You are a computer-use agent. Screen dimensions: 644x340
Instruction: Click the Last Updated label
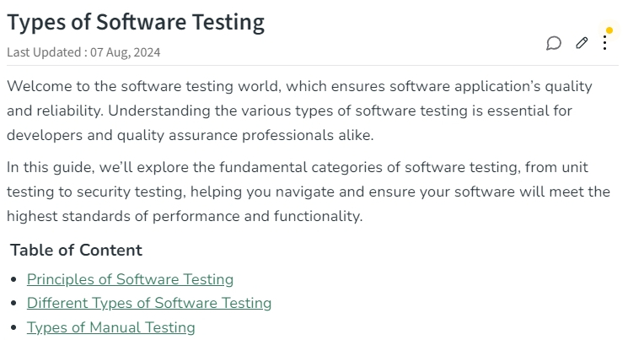click(44, 52)
